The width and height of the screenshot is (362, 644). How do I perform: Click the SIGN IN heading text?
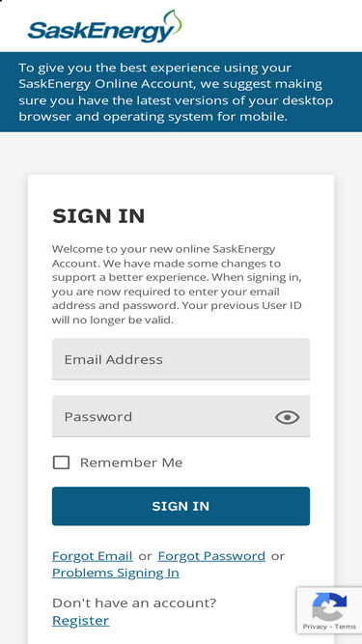point(98,216)
